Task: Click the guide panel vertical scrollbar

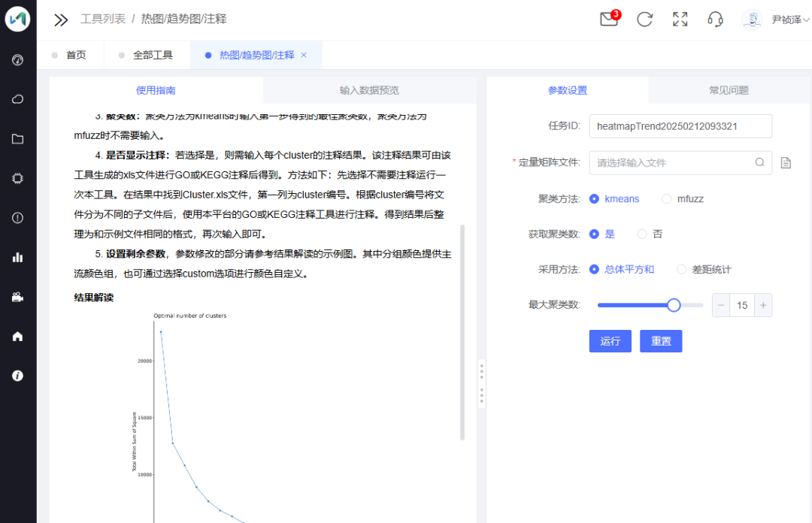Action: (462, 332)
